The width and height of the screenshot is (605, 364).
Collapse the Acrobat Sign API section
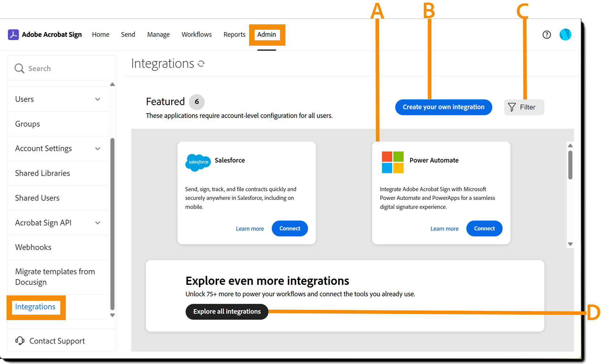[97, 222]
